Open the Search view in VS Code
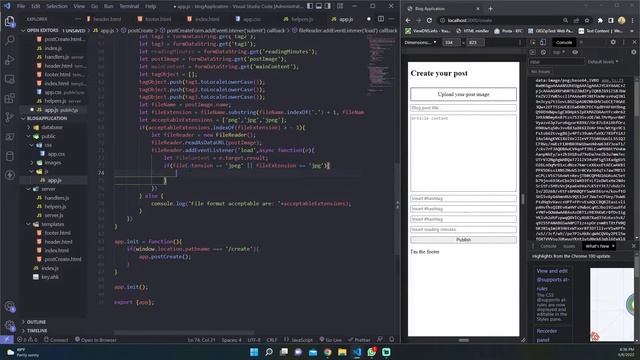Viewport: 640px width, 360px height. tap(9, 40)
